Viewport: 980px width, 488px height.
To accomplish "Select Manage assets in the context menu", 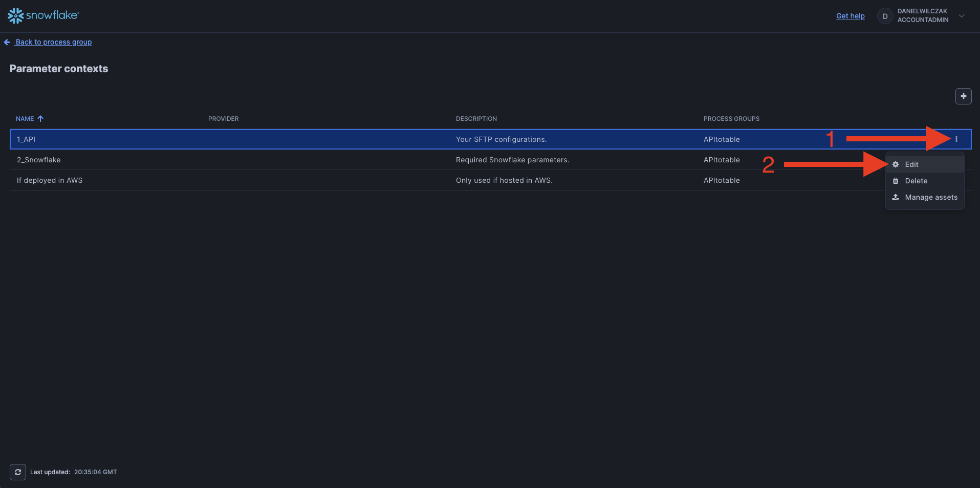I will point(931,197).
